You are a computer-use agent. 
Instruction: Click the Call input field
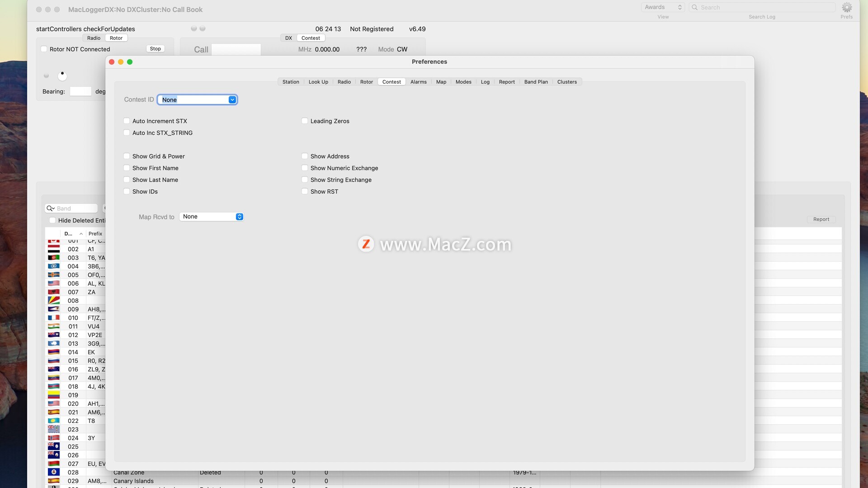[236, 49]
